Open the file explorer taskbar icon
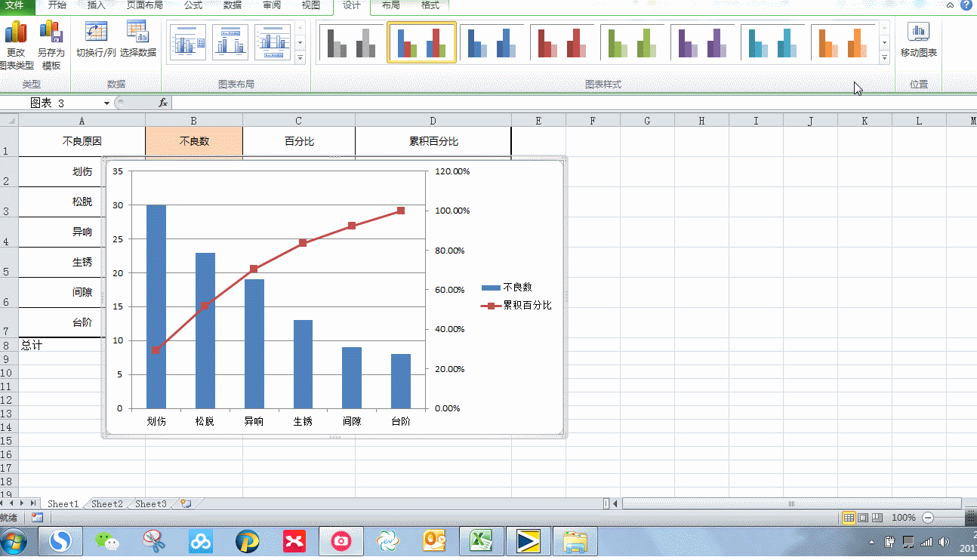The image size is (977, 560). pyautogui.click(x=575, y=541)
